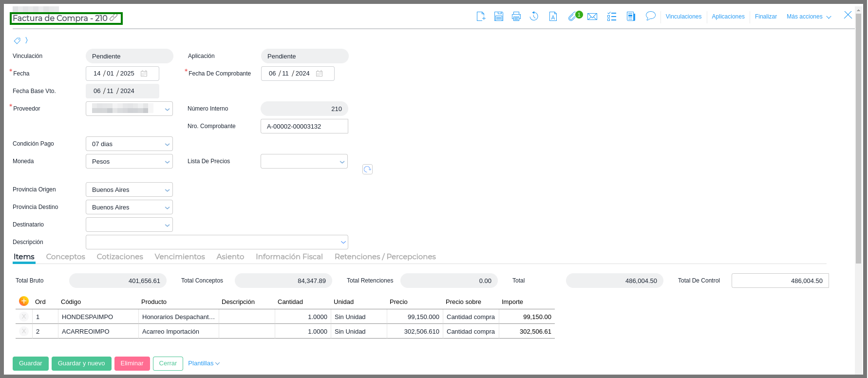Click the new document icon
Viewport: 868px width, 378px height.
pyautogui.click(x=481, y=17)
